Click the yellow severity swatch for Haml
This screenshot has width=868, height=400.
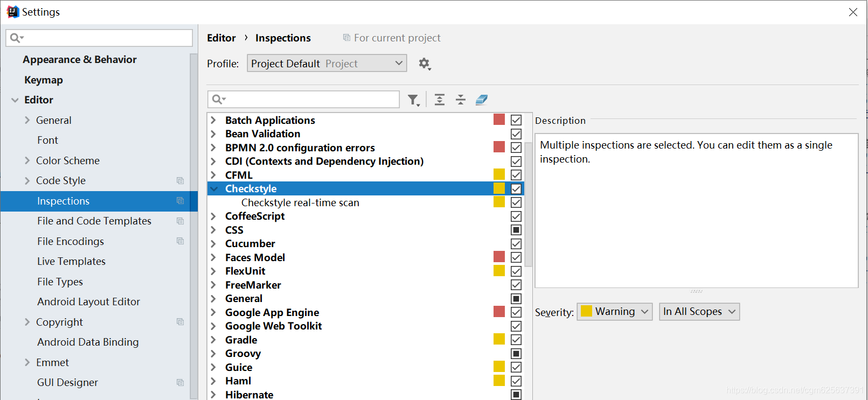(499, 381)
